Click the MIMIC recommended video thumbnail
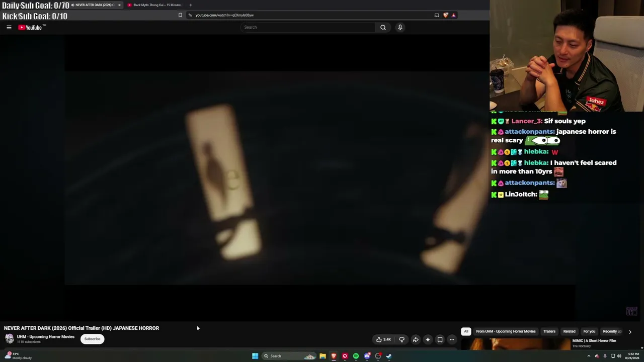The width and height of the screenshot is (644, 362). point(515,344)
